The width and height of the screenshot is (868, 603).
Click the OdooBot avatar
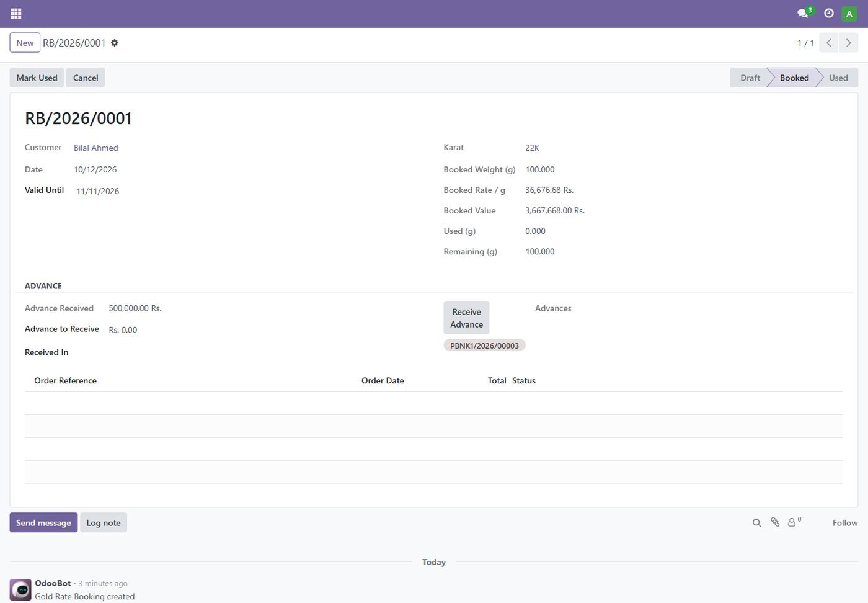point(20,589)
